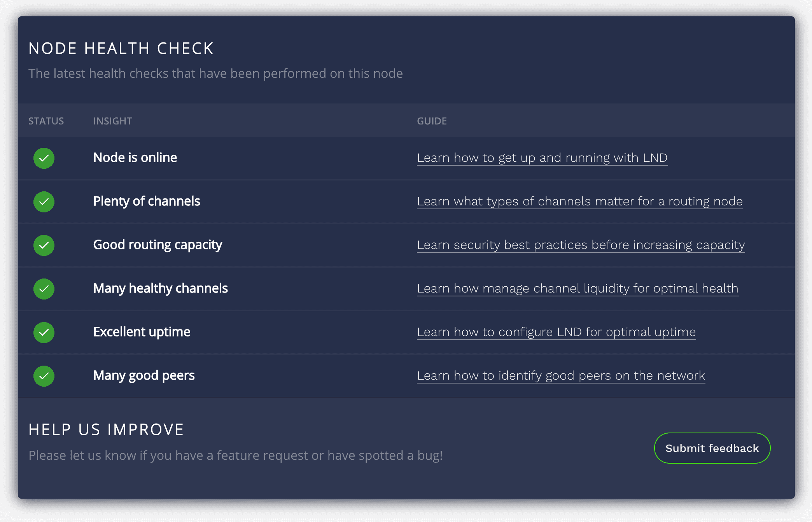Open the guide for getting up and running with LND
Viewport: 812px width, 522px height.
542,158
